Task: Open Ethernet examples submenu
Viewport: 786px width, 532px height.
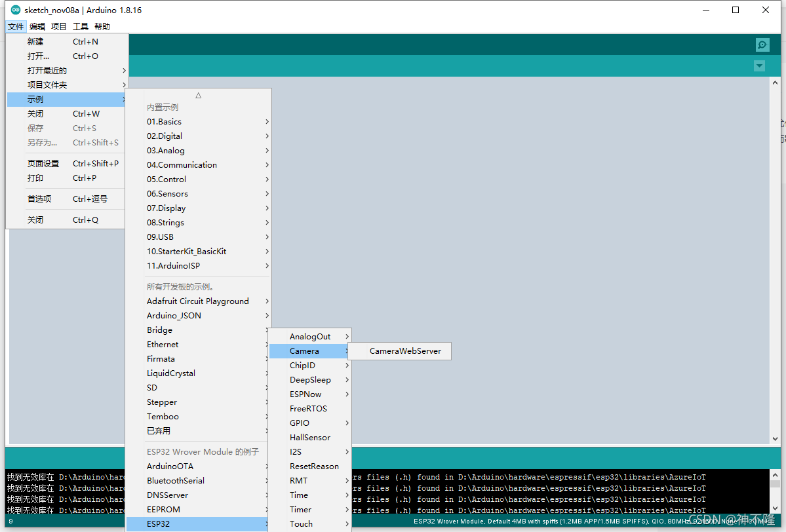Action: (198, 345)
